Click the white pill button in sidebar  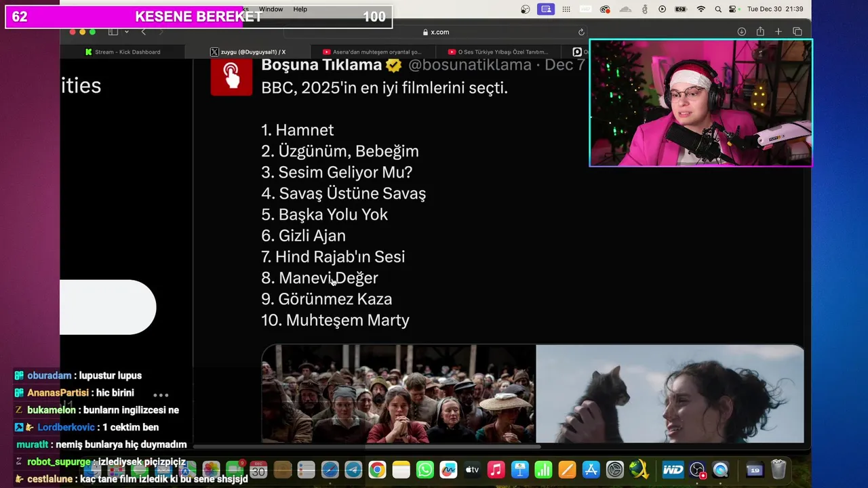pos(108,307)
